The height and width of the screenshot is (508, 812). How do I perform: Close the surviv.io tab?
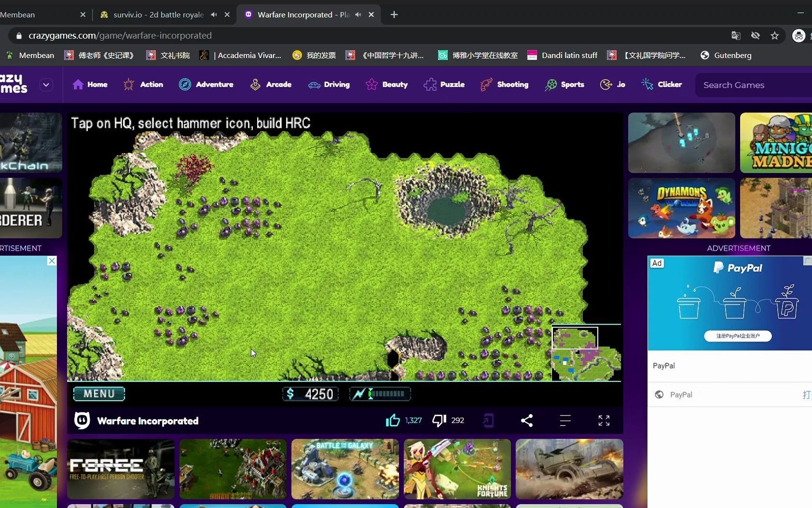pos(227,14)
